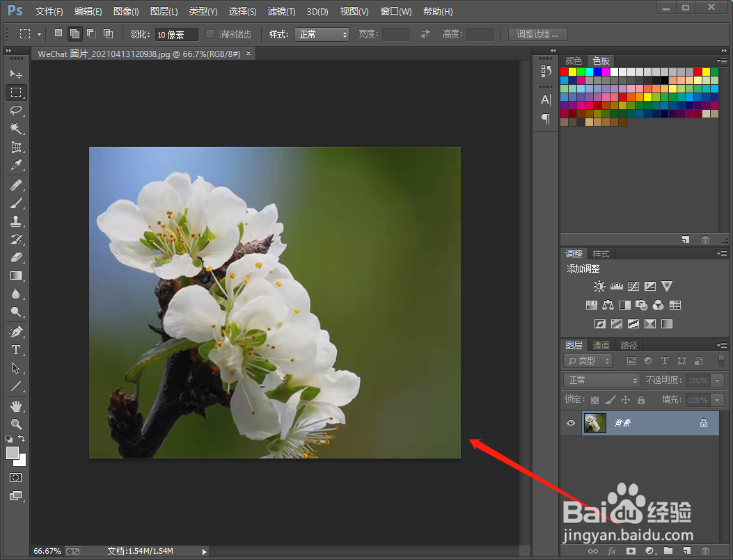Choose Subtract from selection mode
This screenshot has width=733, height=560.
pos(92,33)
